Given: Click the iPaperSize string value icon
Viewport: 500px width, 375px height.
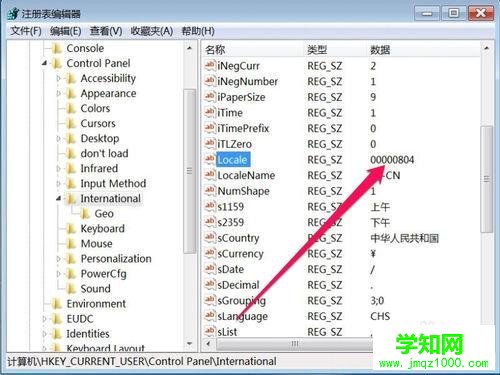Looking at the screenshot, I should coord(209,97).
